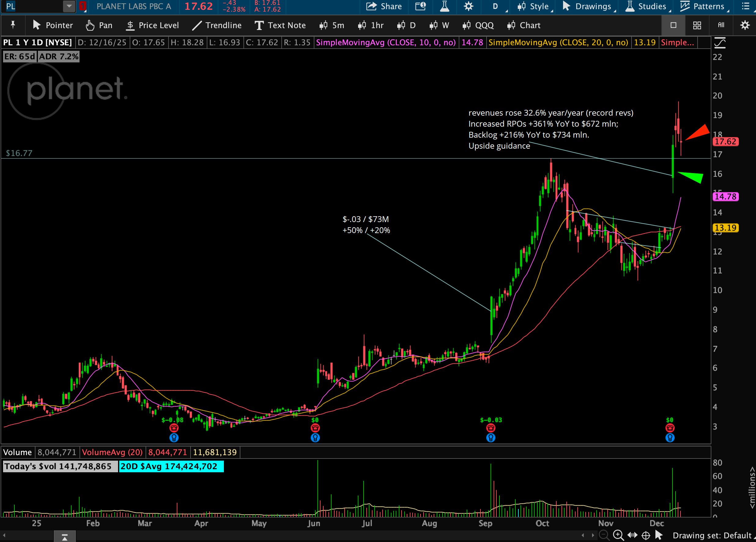This screenshot has height=542, width=756.
Task: Open the symbol PL dropdown arrow
Action: (69, 6)
